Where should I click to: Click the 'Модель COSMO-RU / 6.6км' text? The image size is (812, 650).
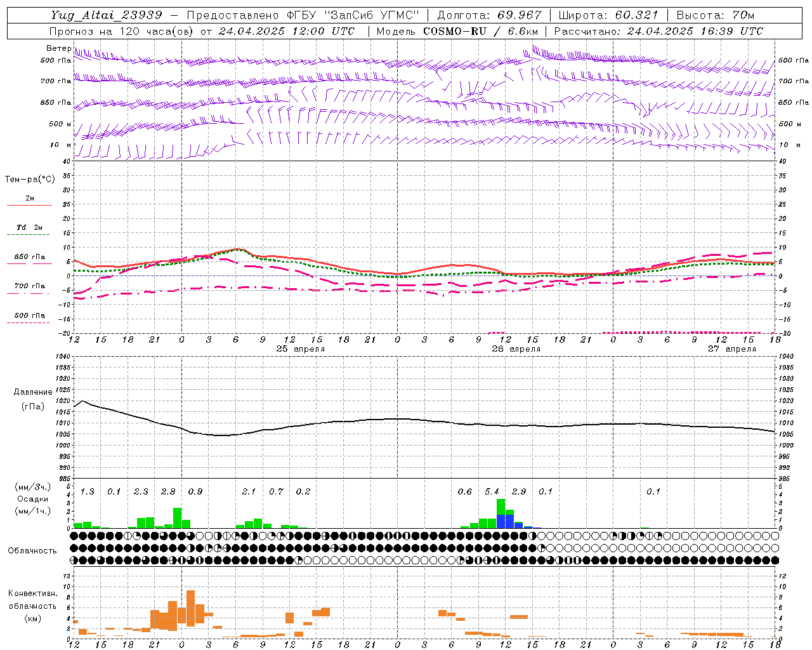[457, 31]
